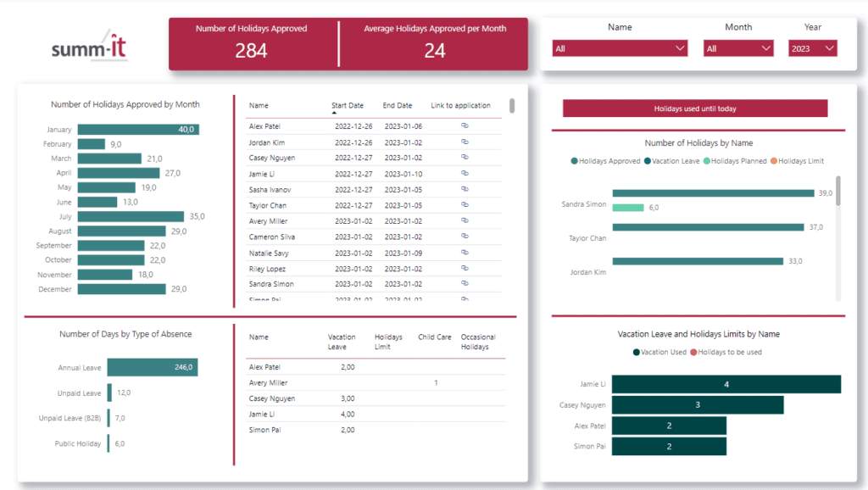
Task: Sort absence table by Child Care column
Action: click(435, 337)
